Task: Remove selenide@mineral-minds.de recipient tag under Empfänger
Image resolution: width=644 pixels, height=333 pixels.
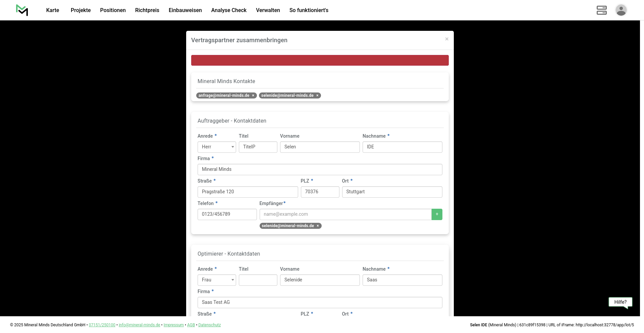Action: pos(318,226)
